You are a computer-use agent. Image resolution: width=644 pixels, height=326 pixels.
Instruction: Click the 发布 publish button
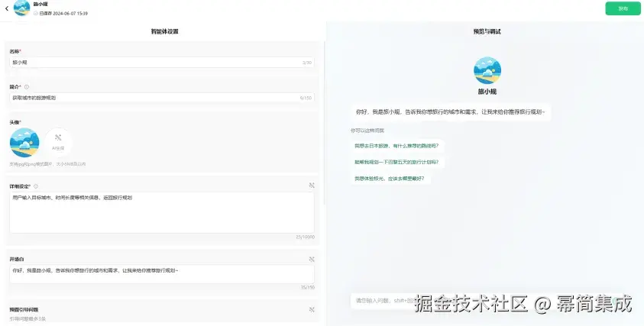[623, 8]
